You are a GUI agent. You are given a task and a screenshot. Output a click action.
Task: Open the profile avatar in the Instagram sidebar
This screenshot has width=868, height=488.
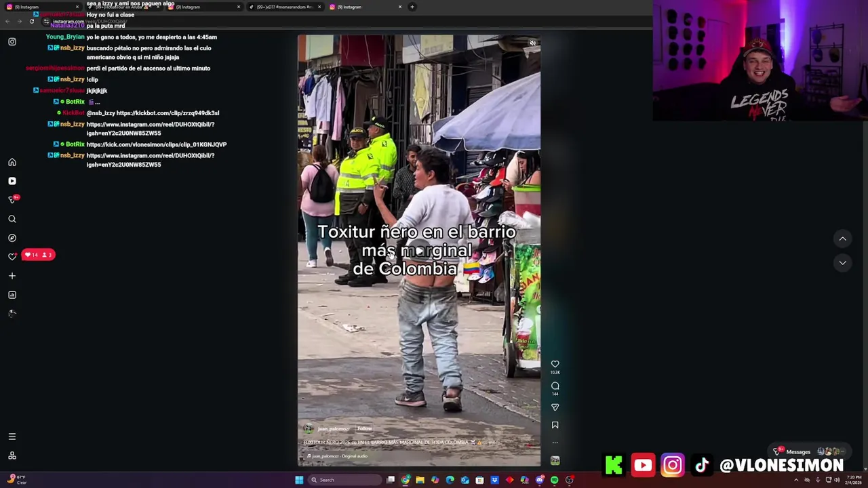(12, 313)
